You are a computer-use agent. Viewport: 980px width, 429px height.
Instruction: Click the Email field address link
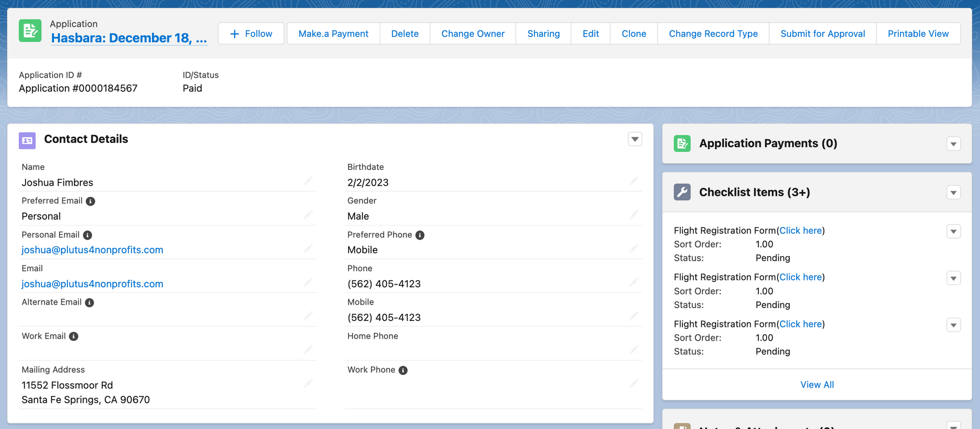[92, 284]
